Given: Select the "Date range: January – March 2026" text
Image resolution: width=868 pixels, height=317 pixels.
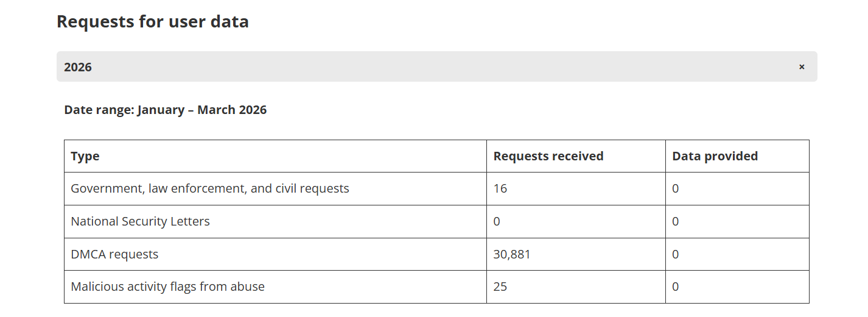Looking at the screenshot, I should (x=165, y=110).
